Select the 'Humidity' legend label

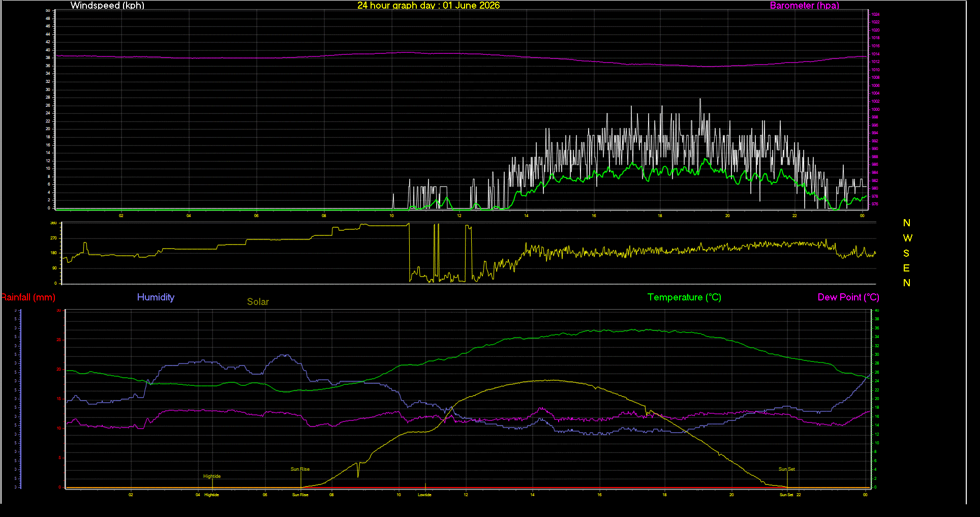156,297
